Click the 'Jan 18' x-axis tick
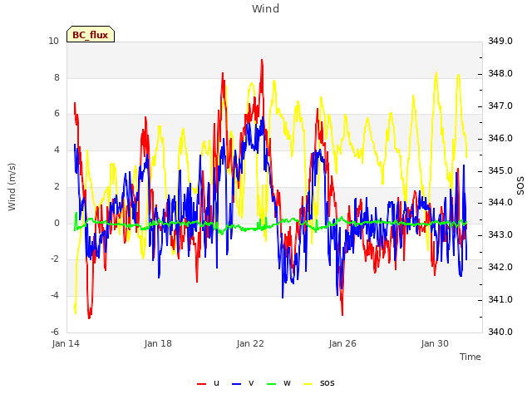 pos(158,343)
